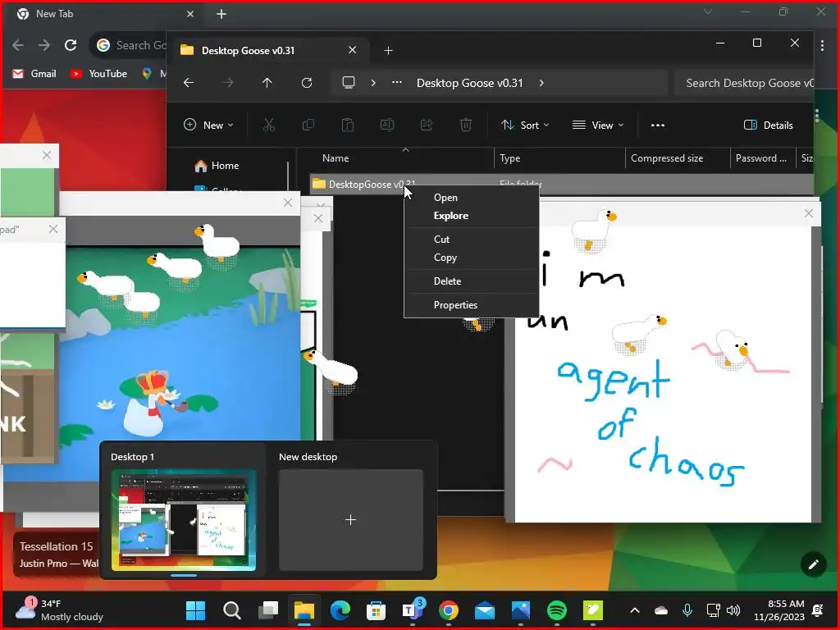Open the Sort dropdown menu

525,126
